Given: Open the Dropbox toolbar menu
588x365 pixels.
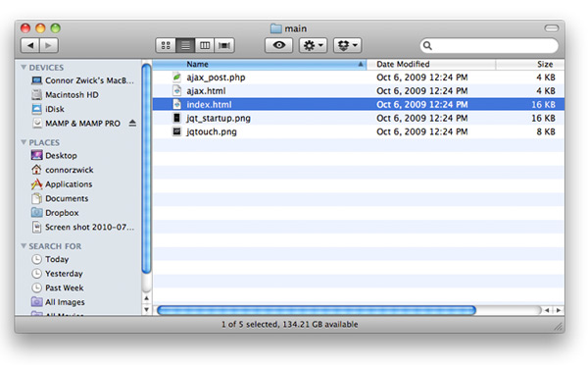Looking at the screenshot, I should (x=347, y=45).
